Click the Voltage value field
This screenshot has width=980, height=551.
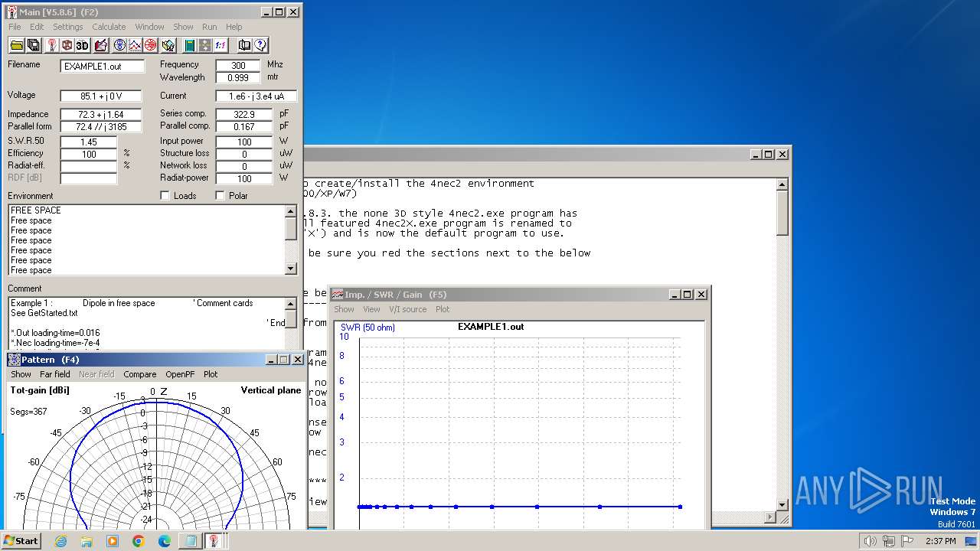[x=102, y=96]
